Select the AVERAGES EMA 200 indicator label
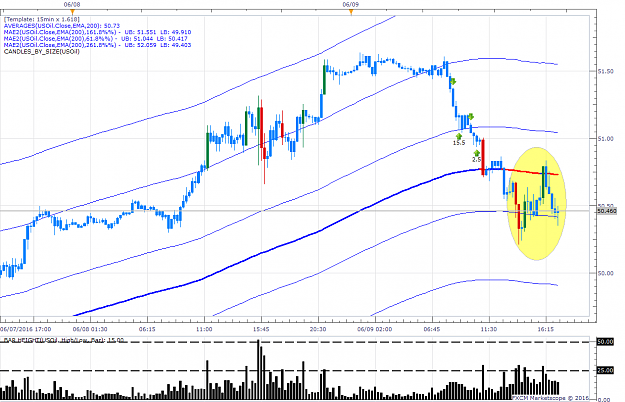Screen dimensions: 625x402 pyautogui.click(x=62, y=25)
